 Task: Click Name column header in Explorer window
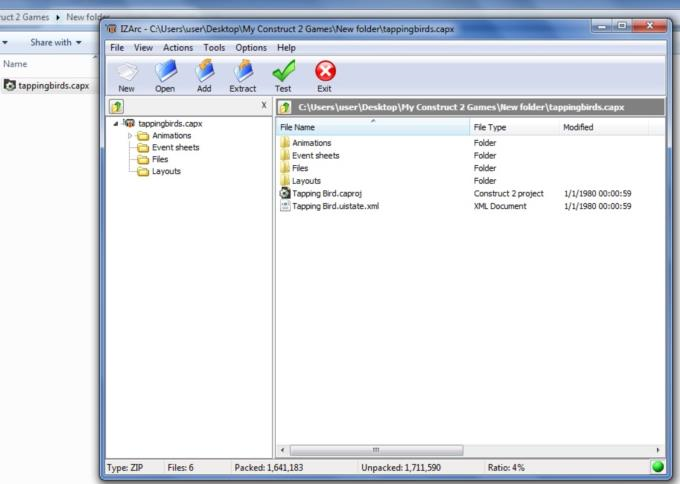[x=15, y=64]
